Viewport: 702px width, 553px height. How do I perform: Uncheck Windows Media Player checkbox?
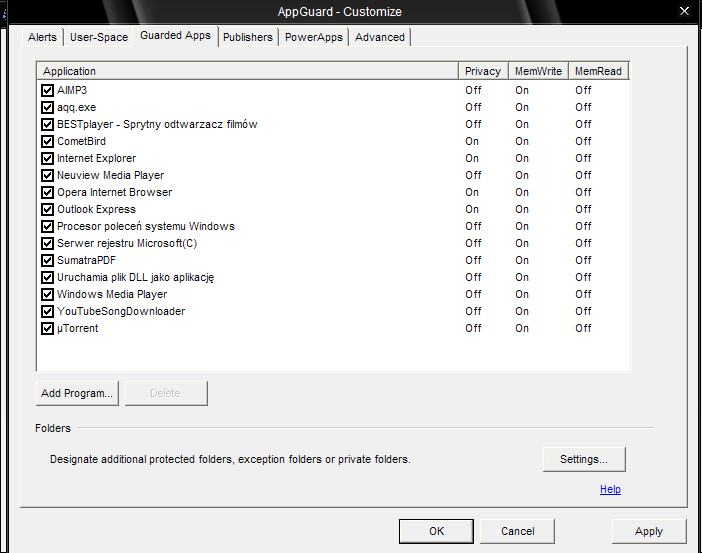point(47,295)
